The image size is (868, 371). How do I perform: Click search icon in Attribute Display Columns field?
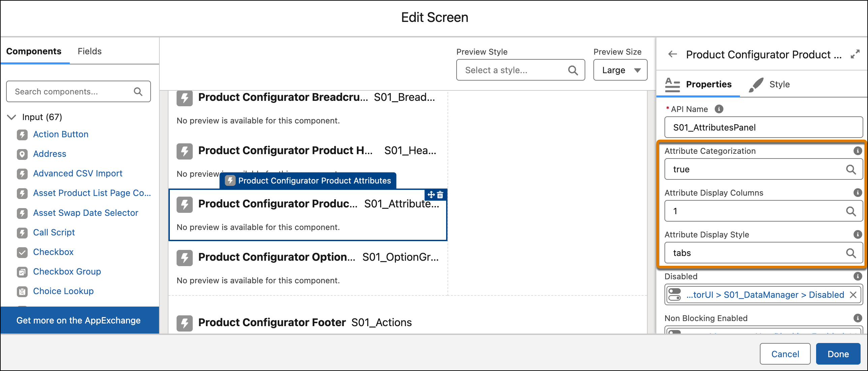(851, 211)
